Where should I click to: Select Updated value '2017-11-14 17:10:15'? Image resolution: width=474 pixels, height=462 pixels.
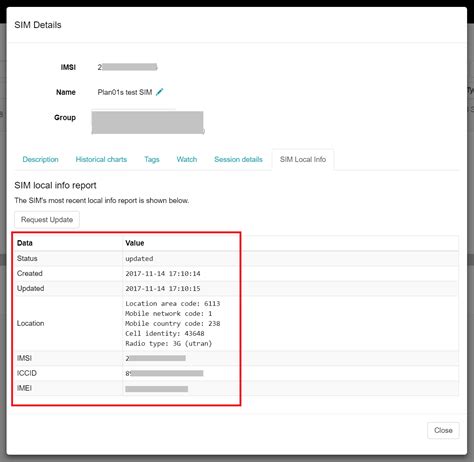163,289
